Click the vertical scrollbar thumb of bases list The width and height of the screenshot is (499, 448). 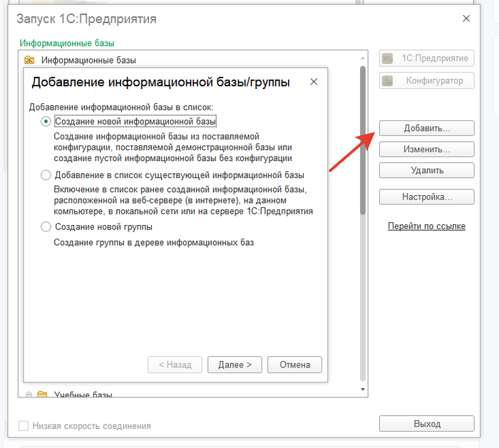(362, 140)
